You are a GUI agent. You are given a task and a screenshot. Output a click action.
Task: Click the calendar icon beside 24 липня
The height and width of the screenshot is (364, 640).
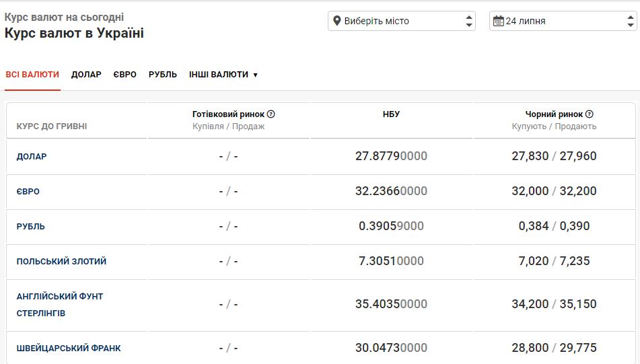coord(498,21)
